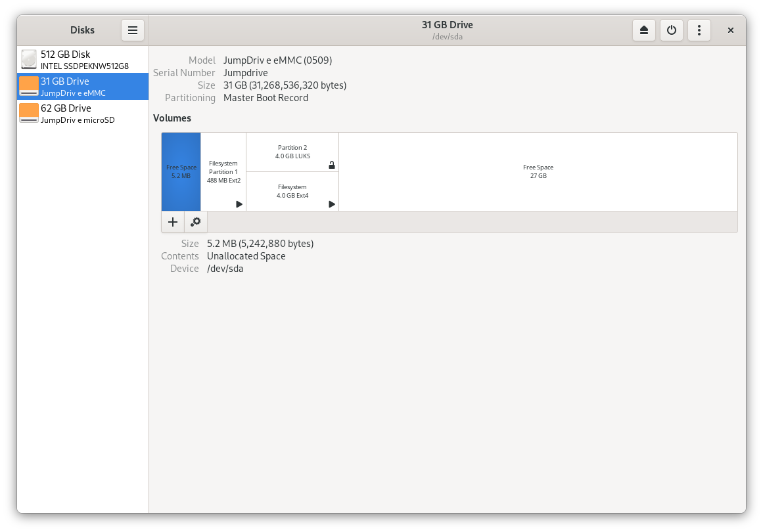This screenshot has width=763, height=532.
Task: Click the Master Boot Record partitioning value
Action: pos(266,99)
